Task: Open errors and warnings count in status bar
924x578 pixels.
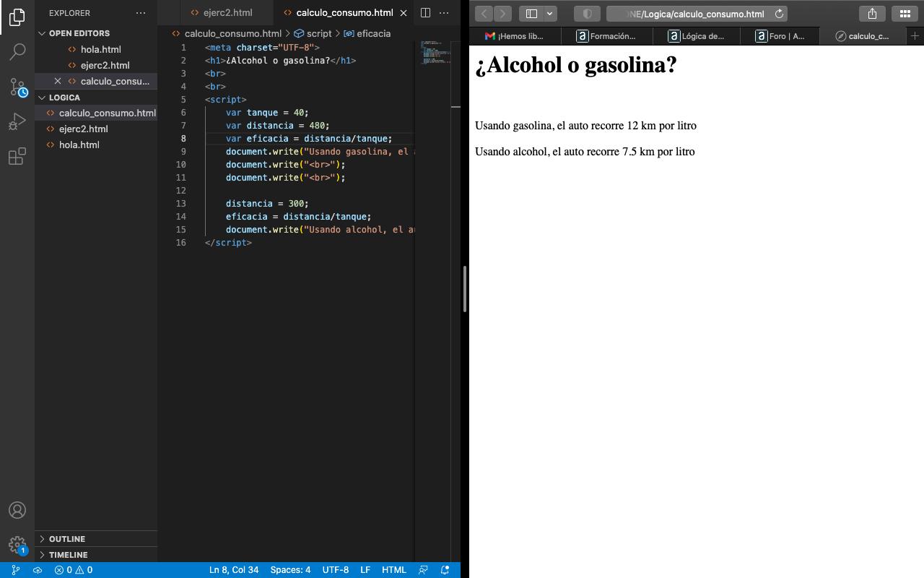Action: pos(73,570)
